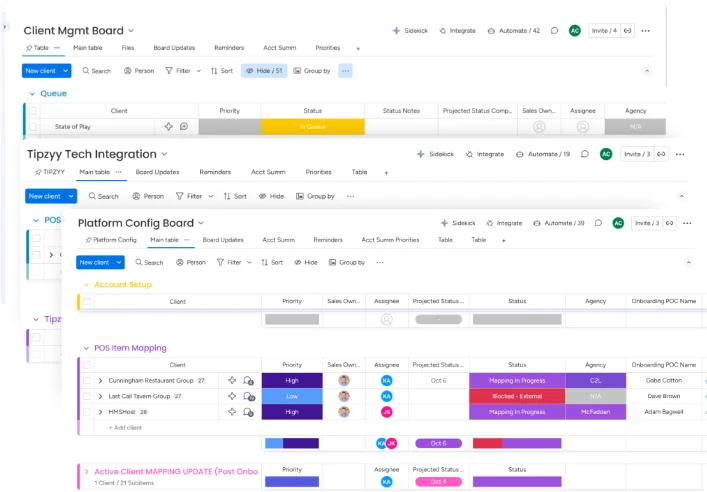The width and height of the screenshot is (707, 492).
Task: Open Sidekick in Platform Config Board
Action: [x=458, y=223]
